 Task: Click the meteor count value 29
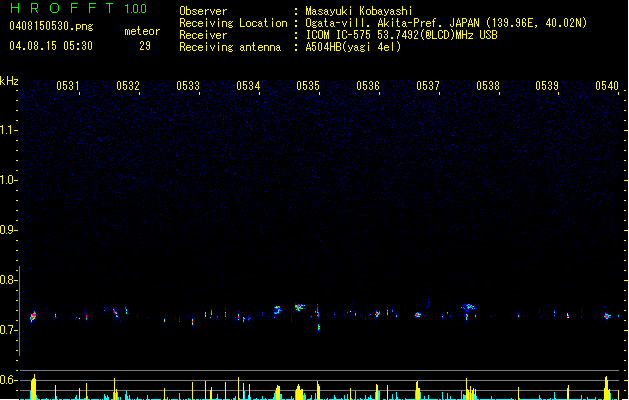click(145, 46)
